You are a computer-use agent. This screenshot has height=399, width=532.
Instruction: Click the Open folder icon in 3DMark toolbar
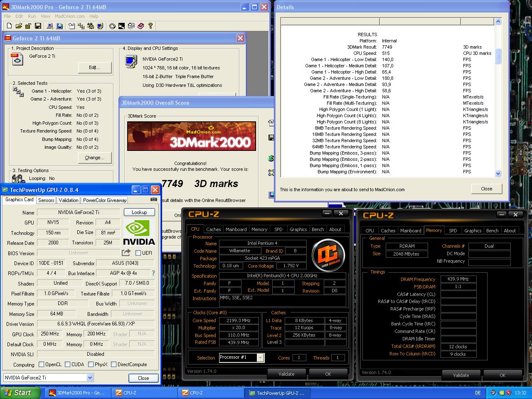[19, 26]
